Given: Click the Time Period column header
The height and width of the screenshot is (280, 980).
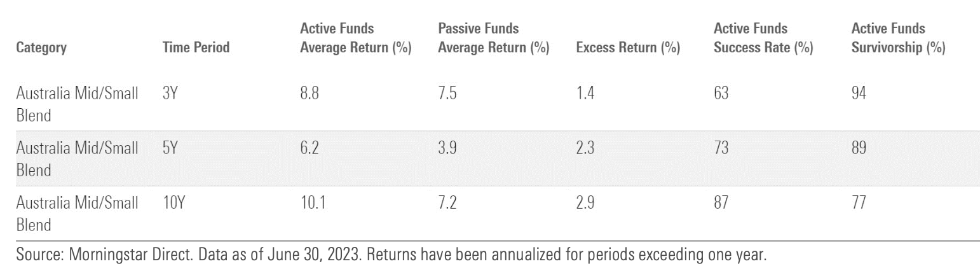Looking at the screenshot, I should point(196,48).
